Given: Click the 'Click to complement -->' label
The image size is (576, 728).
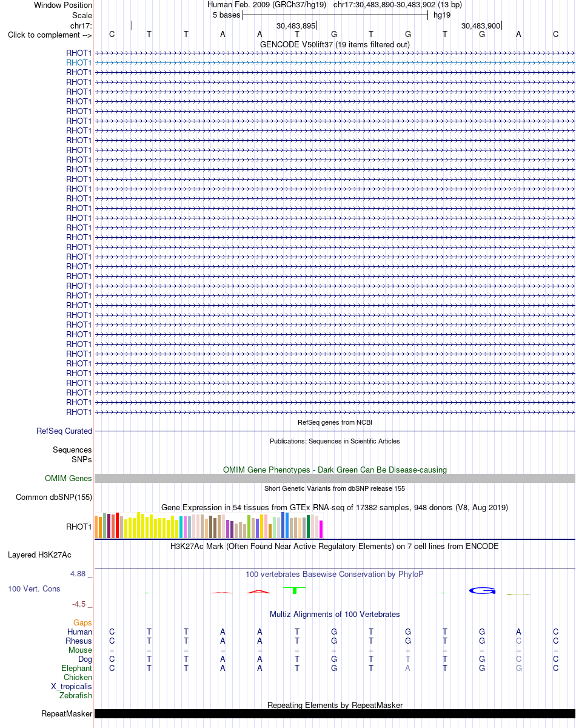Looking at the screenshot, I should pos(50,35).
